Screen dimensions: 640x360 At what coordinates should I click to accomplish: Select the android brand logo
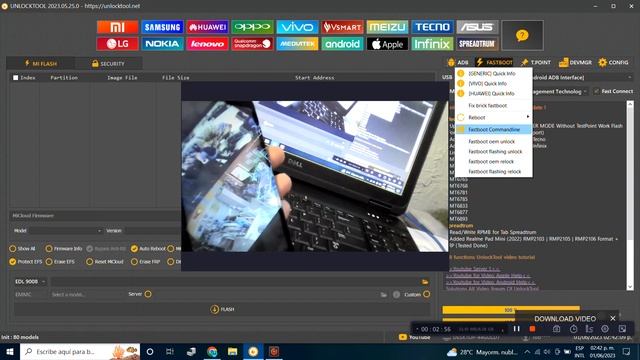tap(342, 44)
